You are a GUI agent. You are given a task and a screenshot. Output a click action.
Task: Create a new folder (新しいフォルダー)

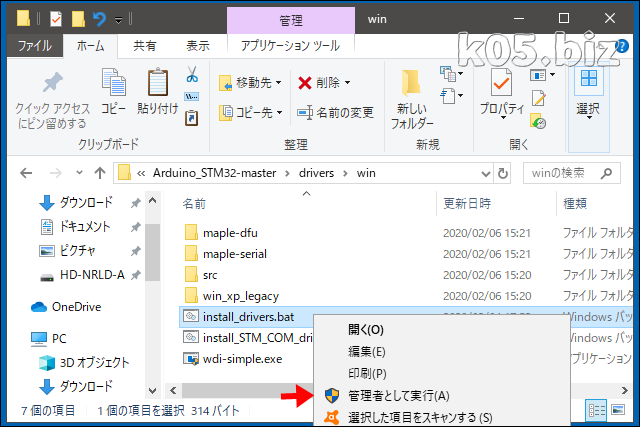pos(412,99)
